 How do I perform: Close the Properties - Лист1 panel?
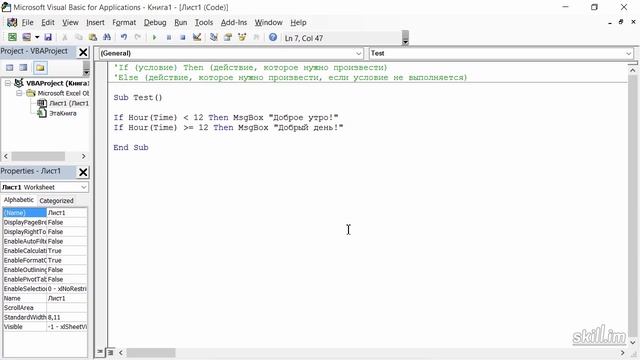click(x=83, y=172)
